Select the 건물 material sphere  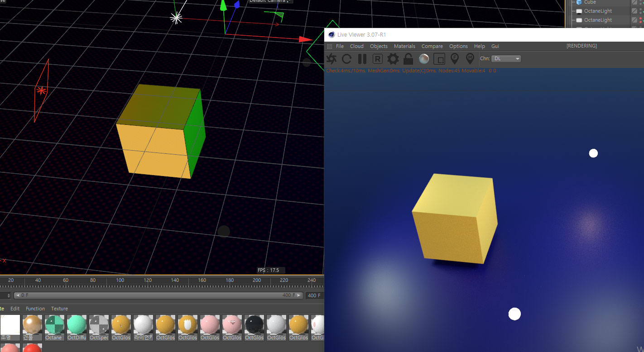tap(32, 325)
